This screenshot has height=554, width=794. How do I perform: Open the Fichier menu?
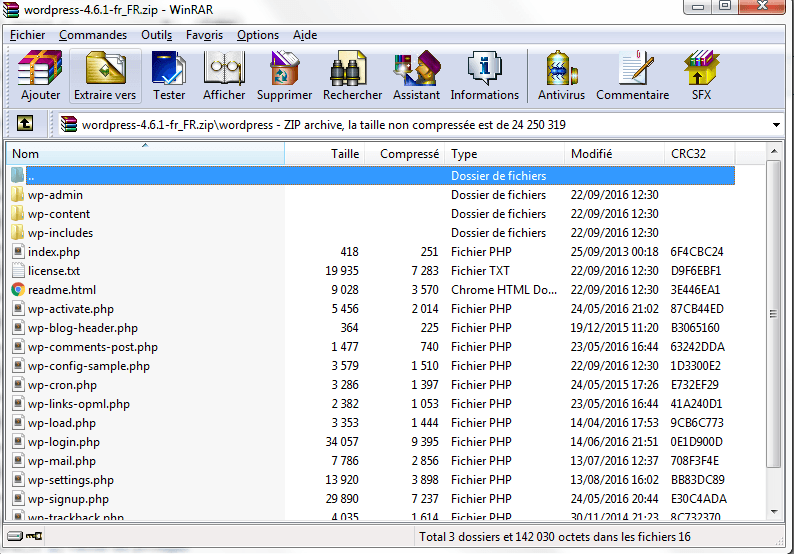[x=27, y=35]
